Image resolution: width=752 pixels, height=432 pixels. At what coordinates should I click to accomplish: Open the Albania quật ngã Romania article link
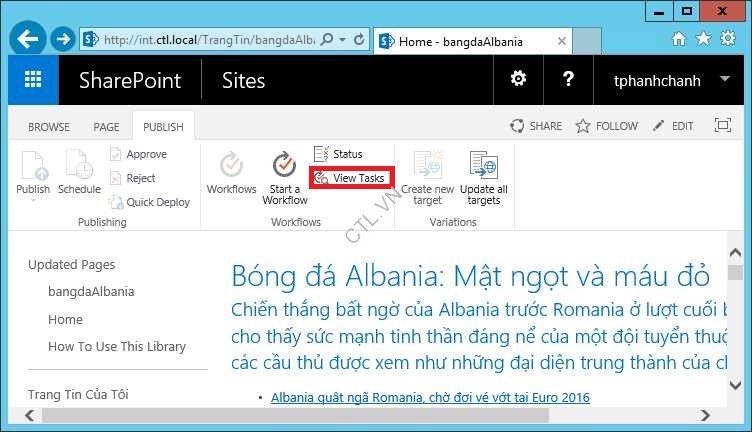[x=430, y=398]
